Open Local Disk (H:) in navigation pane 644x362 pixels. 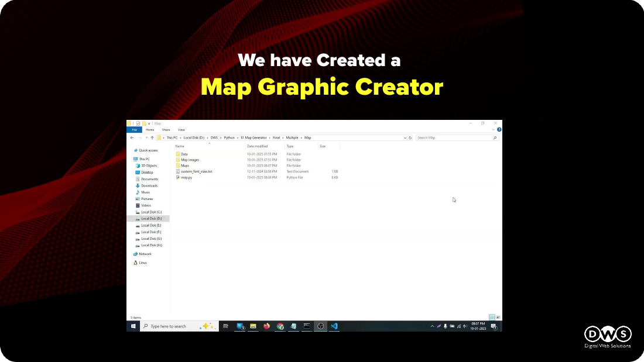pos(149,246)
